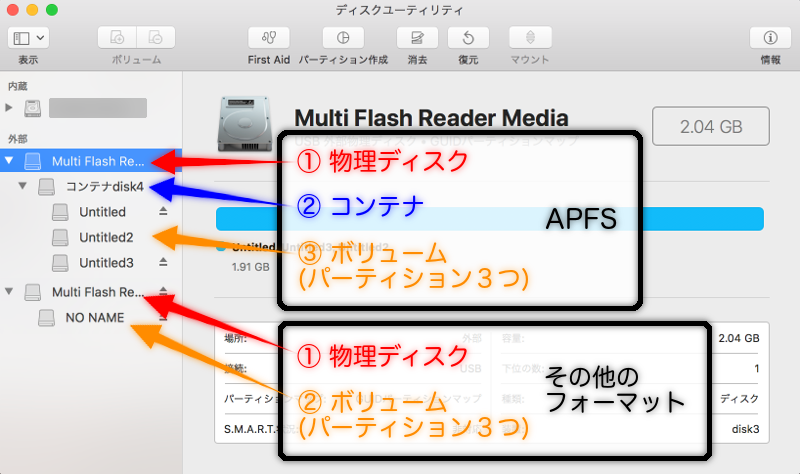Click the erase toolbar icon
This screenshot has height=474, width=800.
click(417, 38)
